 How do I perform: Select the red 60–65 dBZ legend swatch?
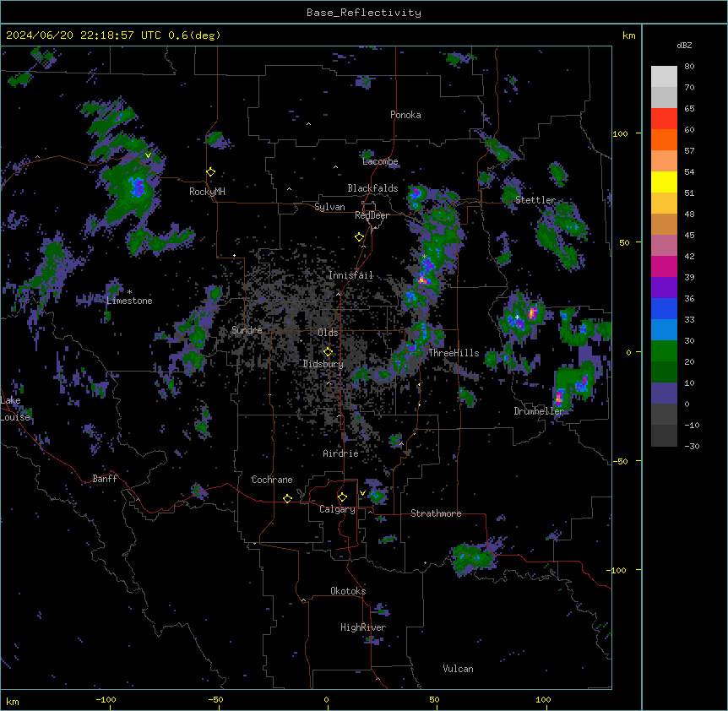664,119
